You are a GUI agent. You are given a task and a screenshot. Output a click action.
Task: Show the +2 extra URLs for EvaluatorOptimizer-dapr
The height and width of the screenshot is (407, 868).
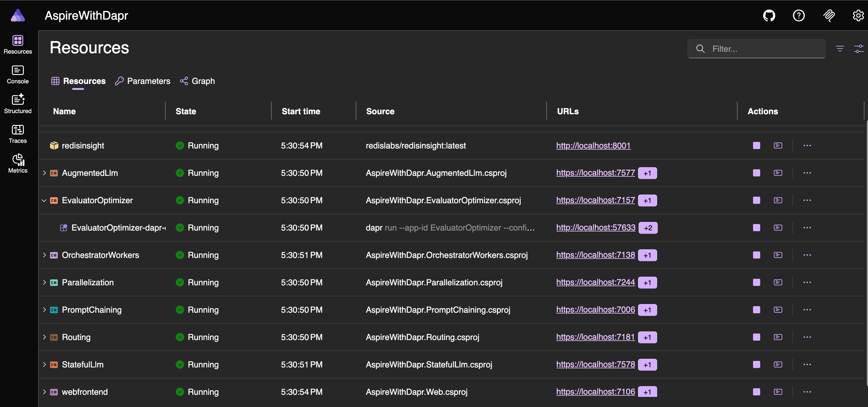[648, 228]
